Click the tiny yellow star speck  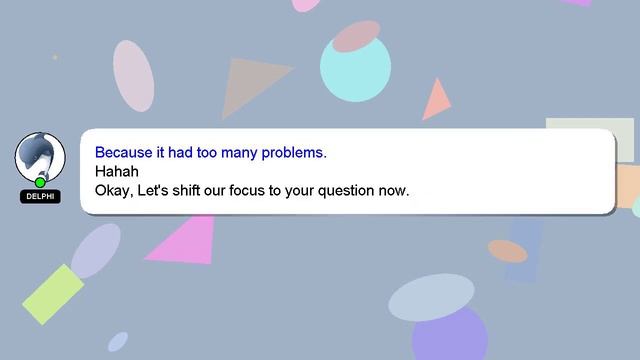point(55,57)
